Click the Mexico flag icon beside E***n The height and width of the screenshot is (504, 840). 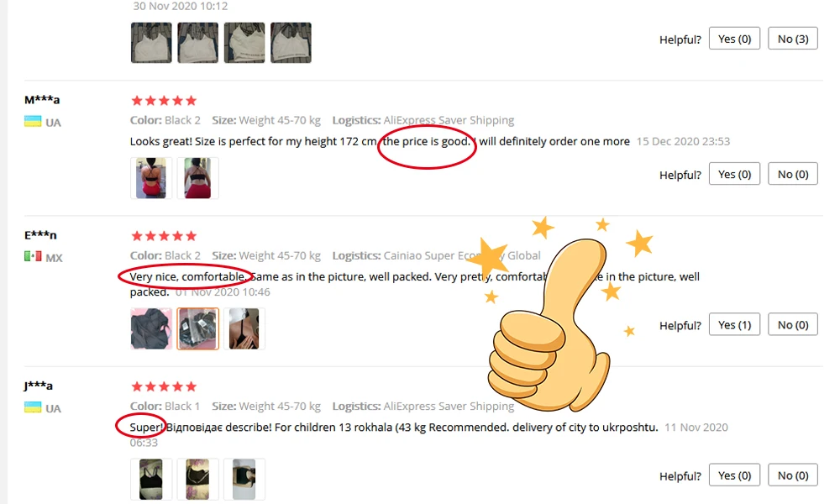[33, 256]
